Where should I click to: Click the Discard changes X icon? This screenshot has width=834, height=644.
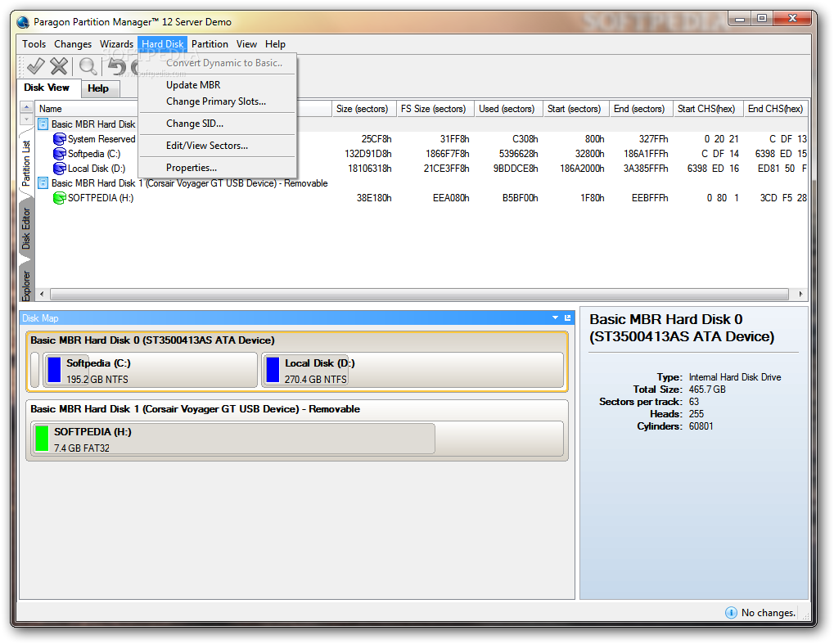pos(58,66)
